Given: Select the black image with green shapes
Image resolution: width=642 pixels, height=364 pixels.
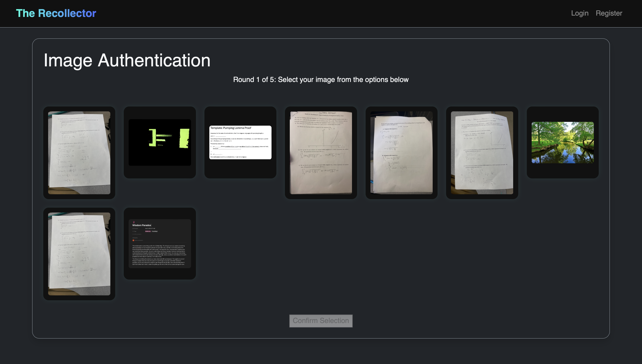Looking at the screenshot, I should (x=160, y=142).
